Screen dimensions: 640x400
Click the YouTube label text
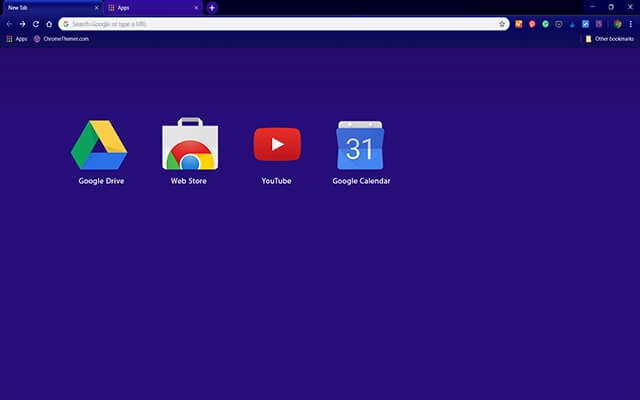[x=276, y=181]
